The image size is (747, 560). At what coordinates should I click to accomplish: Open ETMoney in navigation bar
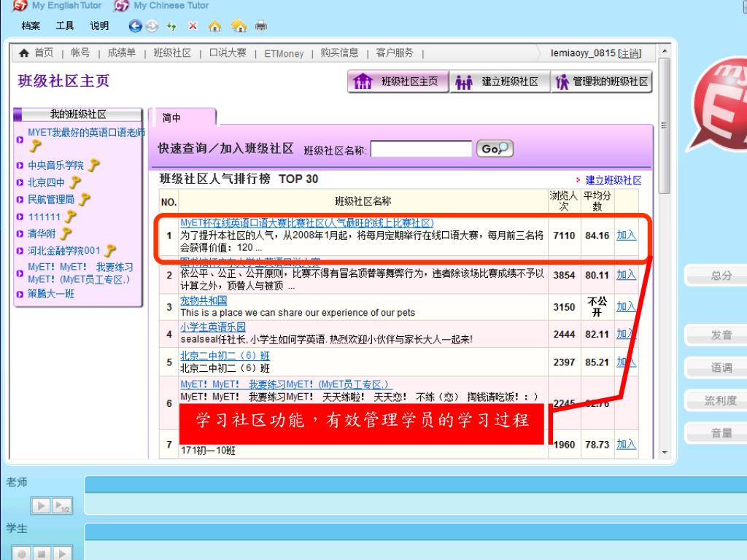coord(284,54)
